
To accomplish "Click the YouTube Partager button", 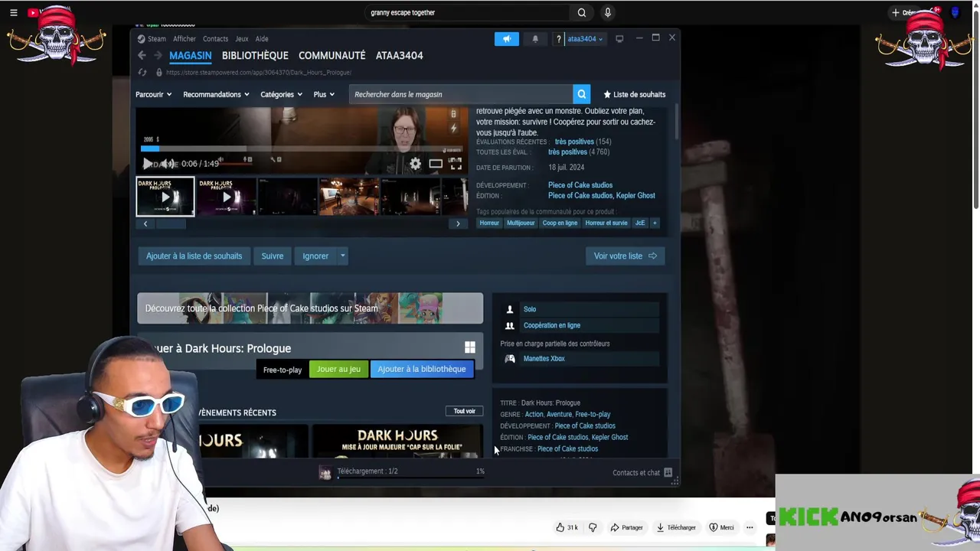I will point(626,527).
